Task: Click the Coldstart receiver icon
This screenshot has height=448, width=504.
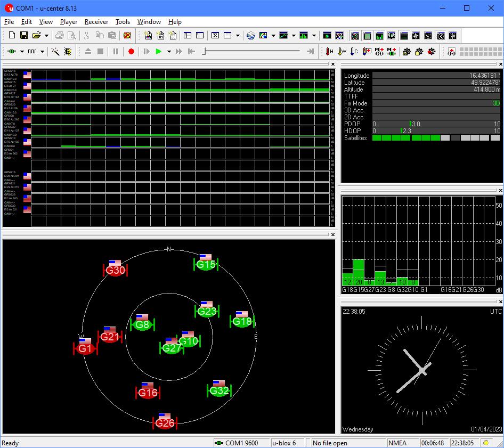Action: (354, 52)
